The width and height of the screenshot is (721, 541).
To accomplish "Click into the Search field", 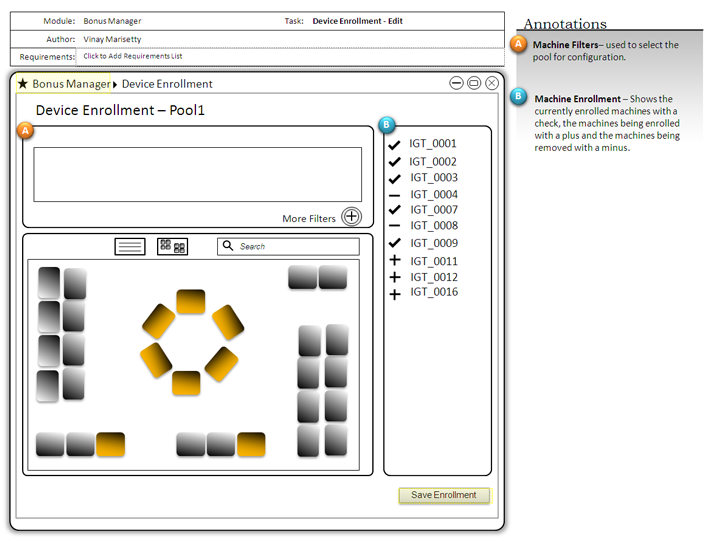I will pos(288,246).
